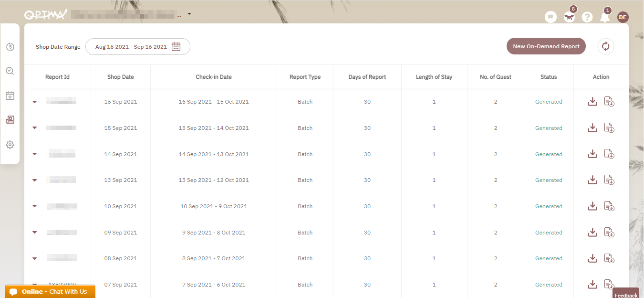Download report file for 13 Sep 2021 row
Screen dimensions: 644x298
coord(609,180)
